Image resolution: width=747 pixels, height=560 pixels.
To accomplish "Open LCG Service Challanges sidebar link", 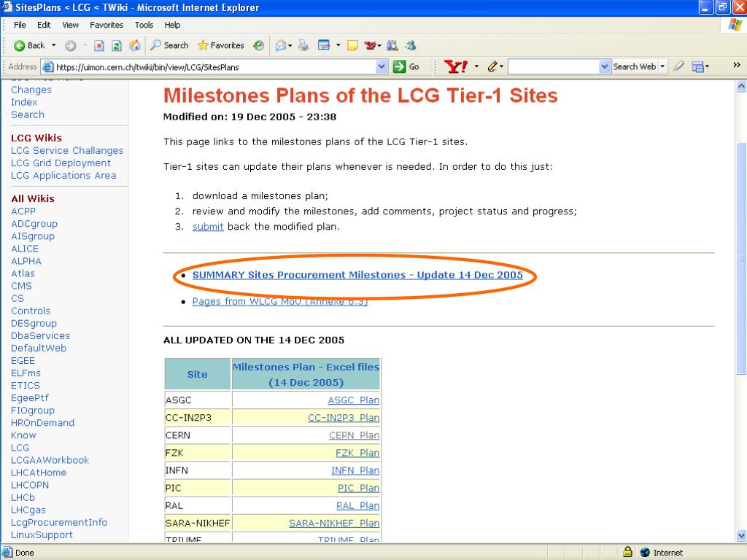I will 67,150.
